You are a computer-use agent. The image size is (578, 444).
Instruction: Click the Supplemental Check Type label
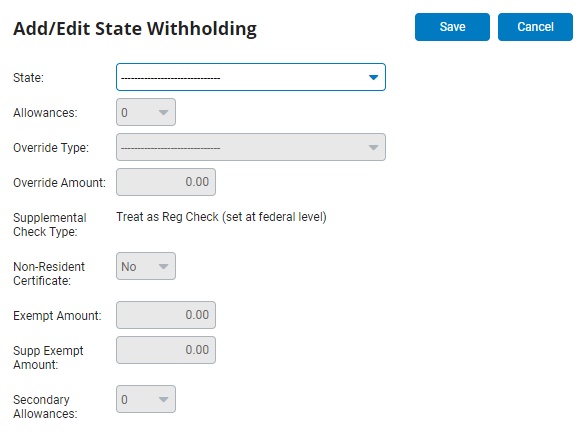tap(50, 225)
